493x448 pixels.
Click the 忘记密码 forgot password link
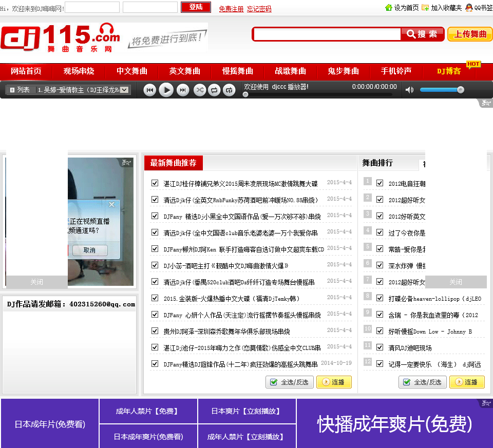[259, 9]
